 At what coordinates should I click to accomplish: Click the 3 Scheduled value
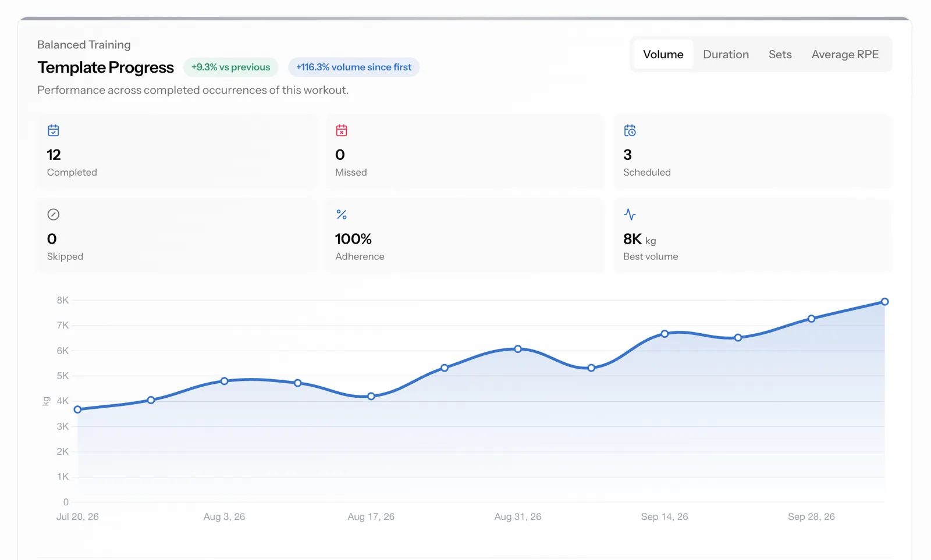point(627,155)
